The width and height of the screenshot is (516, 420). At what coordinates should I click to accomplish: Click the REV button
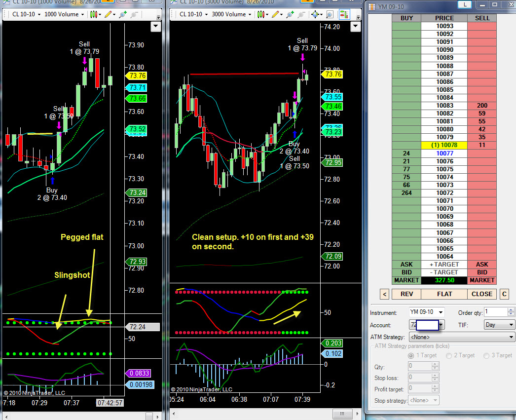(406, 294)
